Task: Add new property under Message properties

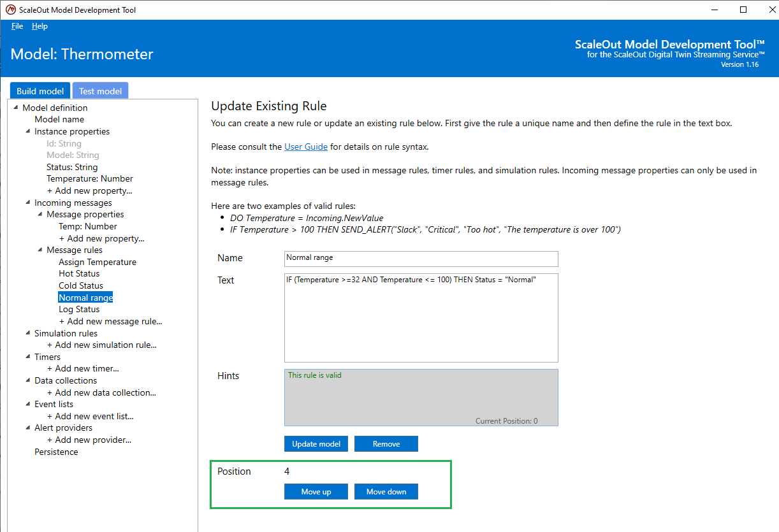Action: point(101,238)
